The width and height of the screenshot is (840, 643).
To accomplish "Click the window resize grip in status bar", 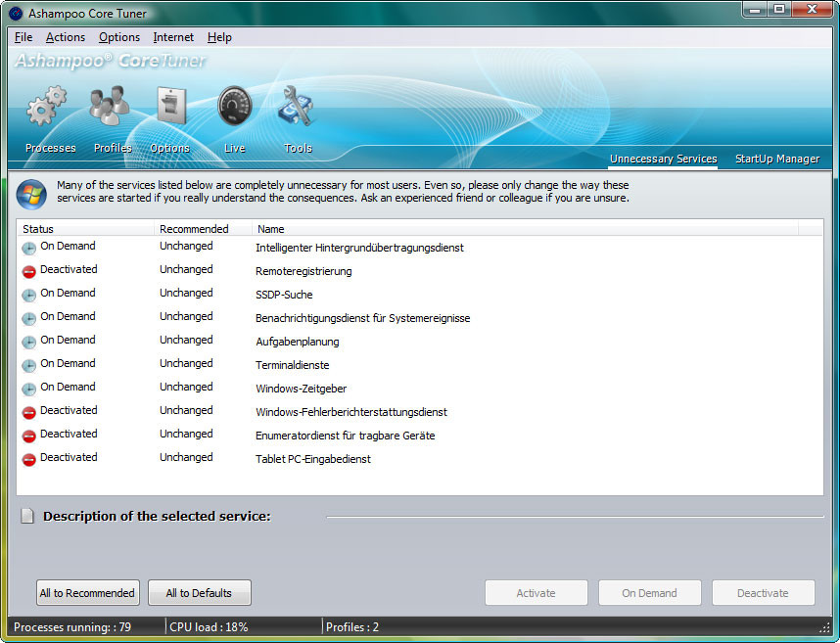I will pyautogui.click(x=825, y=628).
